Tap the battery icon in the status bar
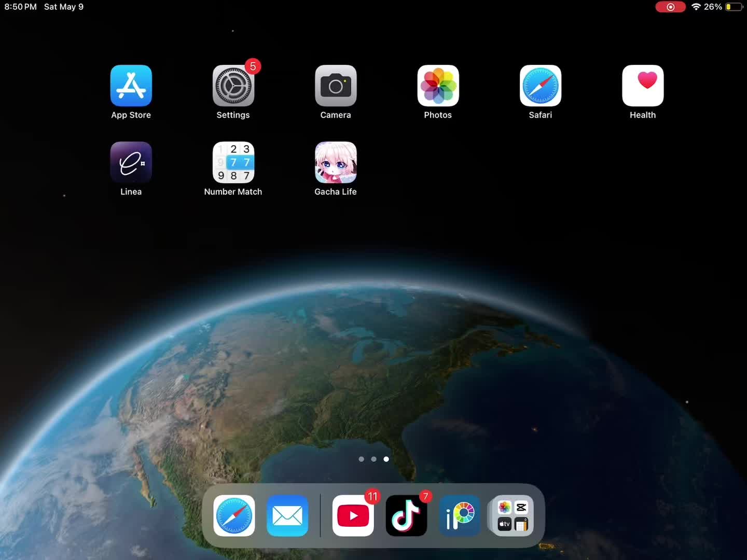The width and height of the screenshot is (747, 560). (x=734, y=7)
